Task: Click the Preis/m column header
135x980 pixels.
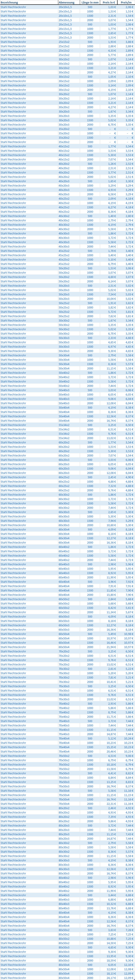Action: pyautogui.click(x=126, y=2)
